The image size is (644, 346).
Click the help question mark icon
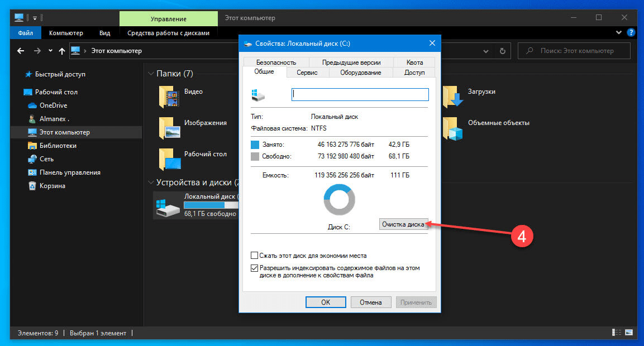tap(632, 33)
